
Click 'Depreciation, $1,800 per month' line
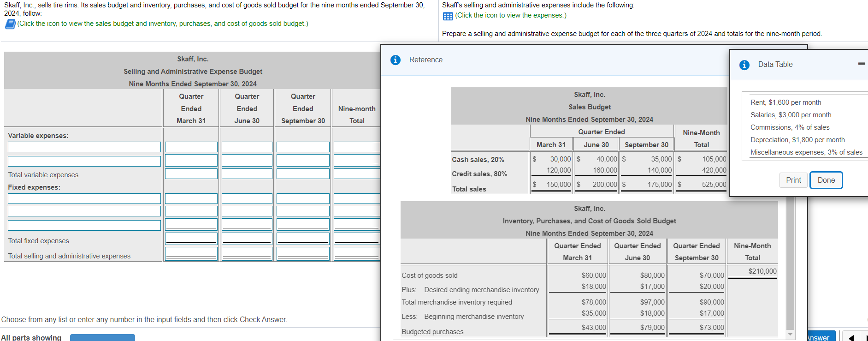click(797, 140)
